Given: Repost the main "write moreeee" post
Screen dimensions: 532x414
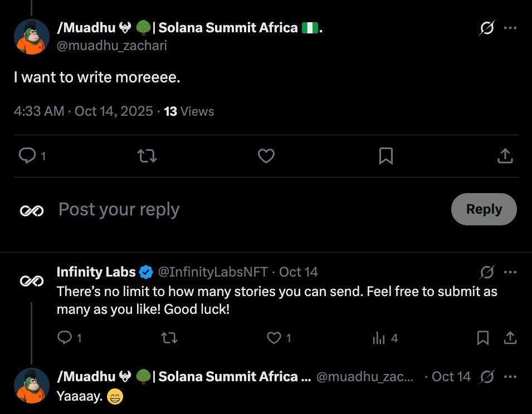Looking at the screenshot, I should (x=147, y=156).
